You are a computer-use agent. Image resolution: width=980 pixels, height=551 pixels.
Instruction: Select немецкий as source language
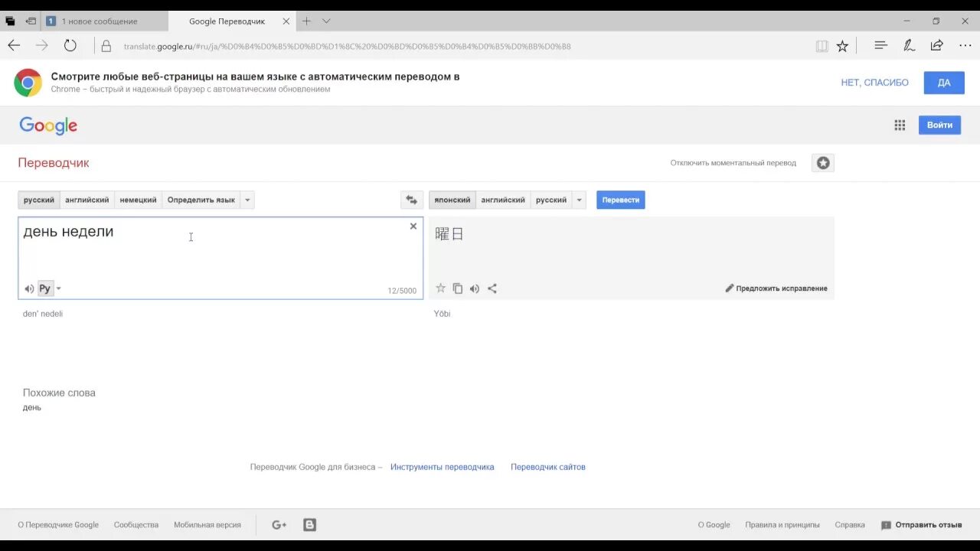click(x=139, y=200)
